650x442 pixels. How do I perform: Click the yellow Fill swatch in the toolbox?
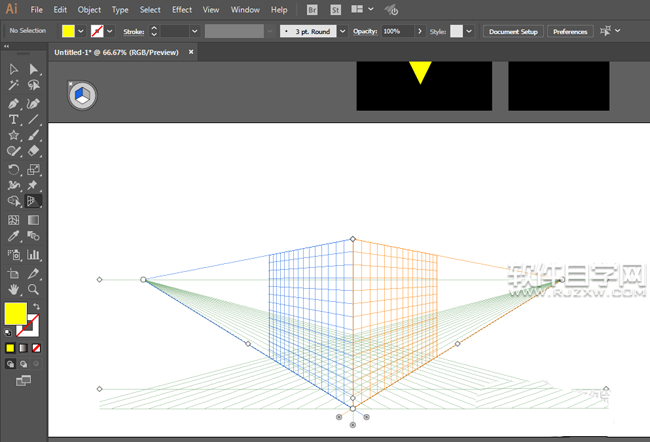tap(15, 314)
